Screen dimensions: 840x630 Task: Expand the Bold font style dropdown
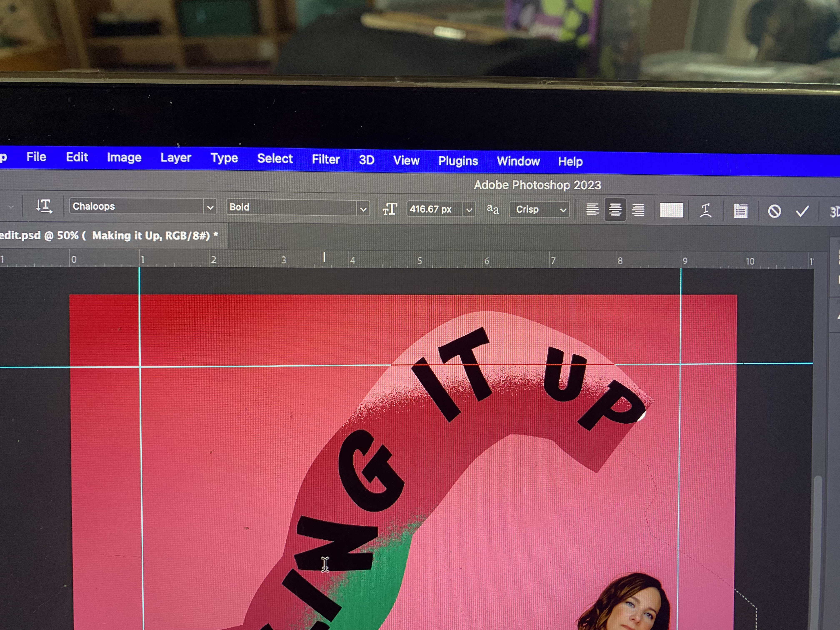click(x=363, y=209)
